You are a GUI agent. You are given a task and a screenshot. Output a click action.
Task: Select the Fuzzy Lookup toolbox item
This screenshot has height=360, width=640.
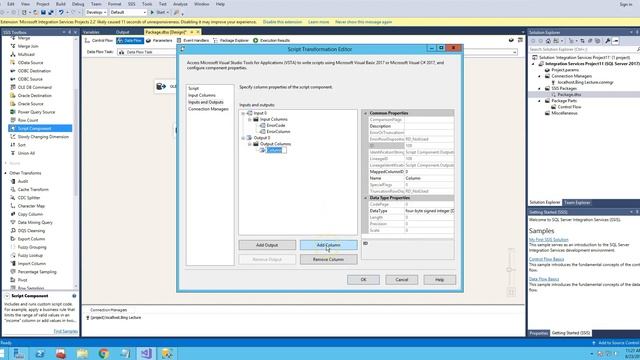click(x=30, y=256)
